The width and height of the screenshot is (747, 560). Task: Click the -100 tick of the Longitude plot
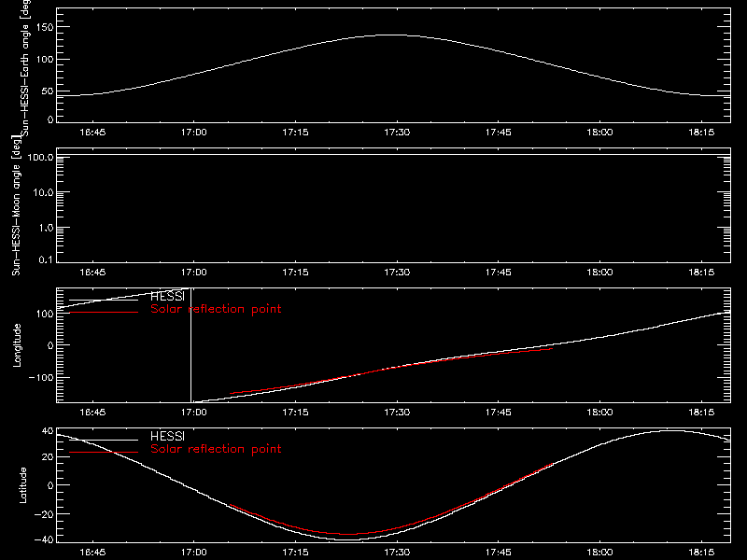pyautogui.click(x=41, y=377)
